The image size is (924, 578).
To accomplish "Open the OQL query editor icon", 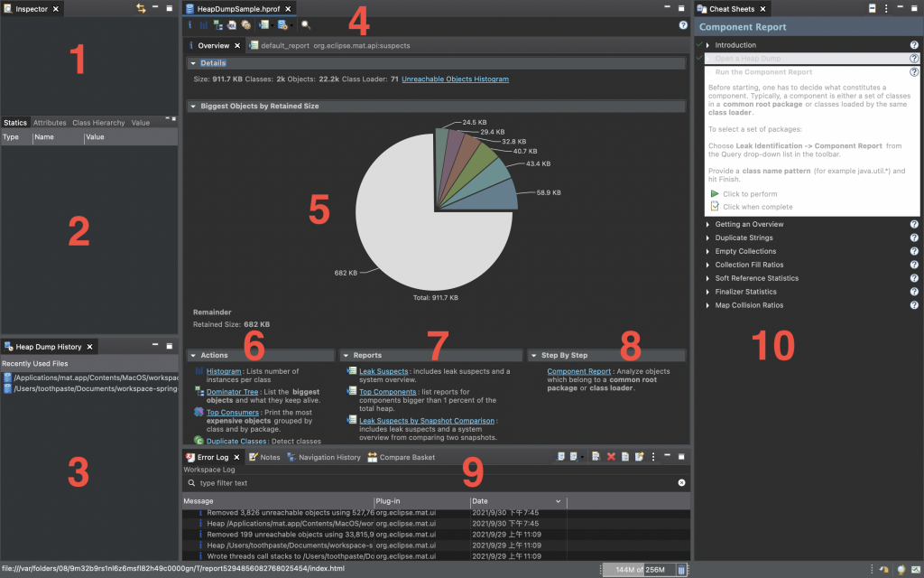I will click(232, 24).
